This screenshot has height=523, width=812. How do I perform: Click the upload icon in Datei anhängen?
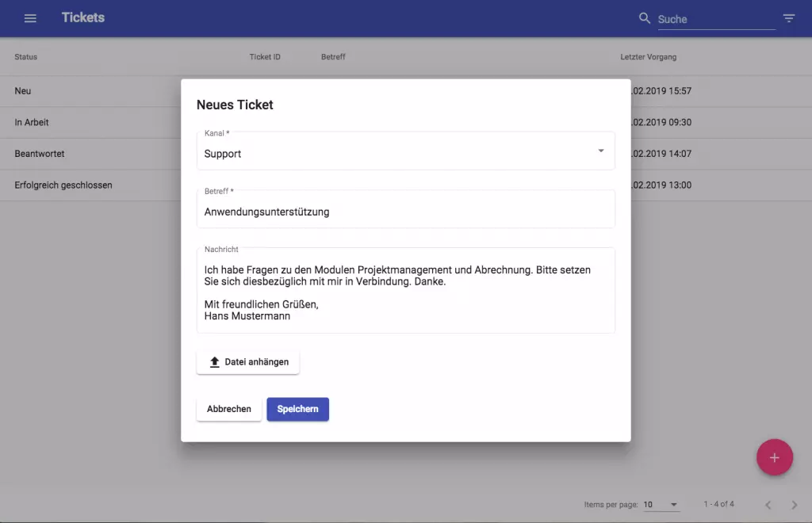pos(214,362)
